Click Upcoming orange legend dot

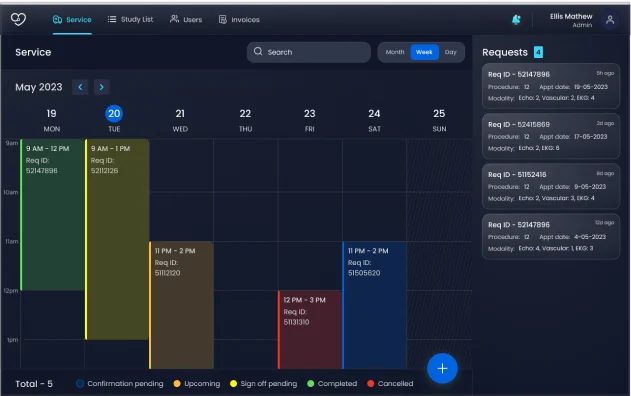(x=177, y=384)
